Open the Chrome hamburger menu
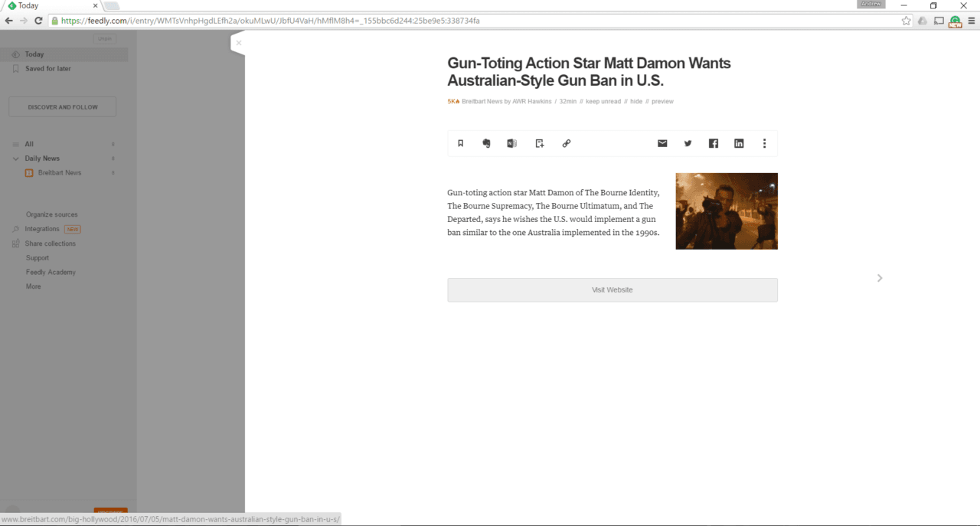 coord(972,21)
